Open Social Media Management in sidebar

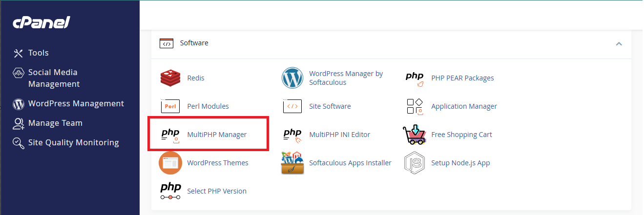coord(54,78)
